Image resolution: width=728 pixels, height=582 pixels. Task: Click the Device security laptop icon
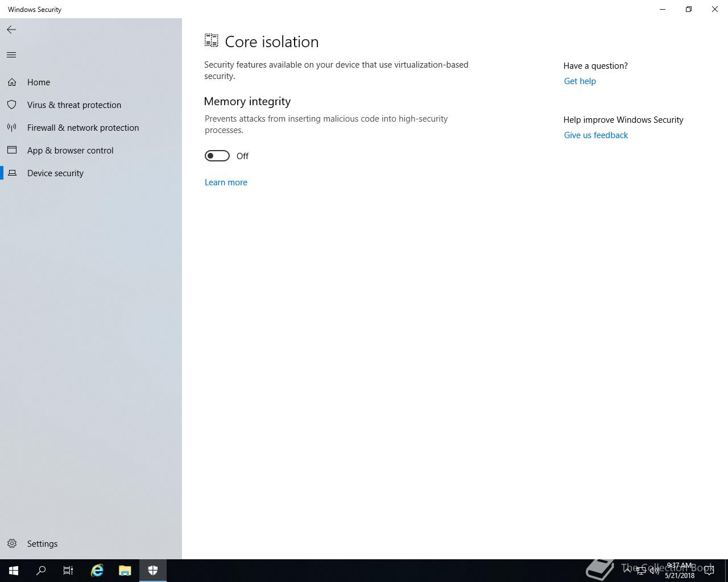12,173
